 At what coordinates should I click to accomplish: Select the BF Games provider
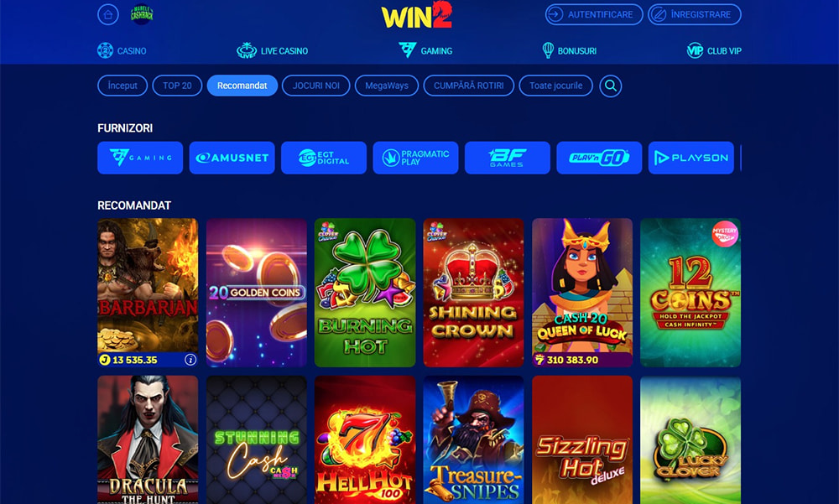coord(508,158)
